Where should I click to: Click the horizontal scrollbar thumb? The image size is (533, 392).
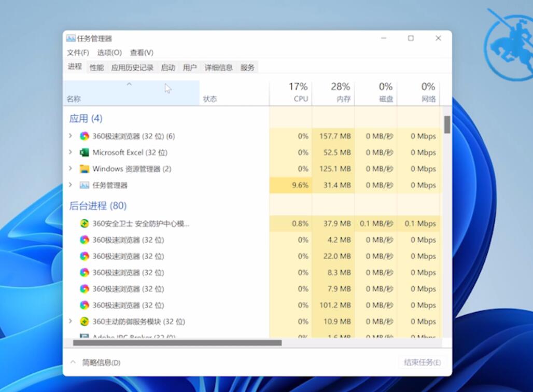[177, 343]
